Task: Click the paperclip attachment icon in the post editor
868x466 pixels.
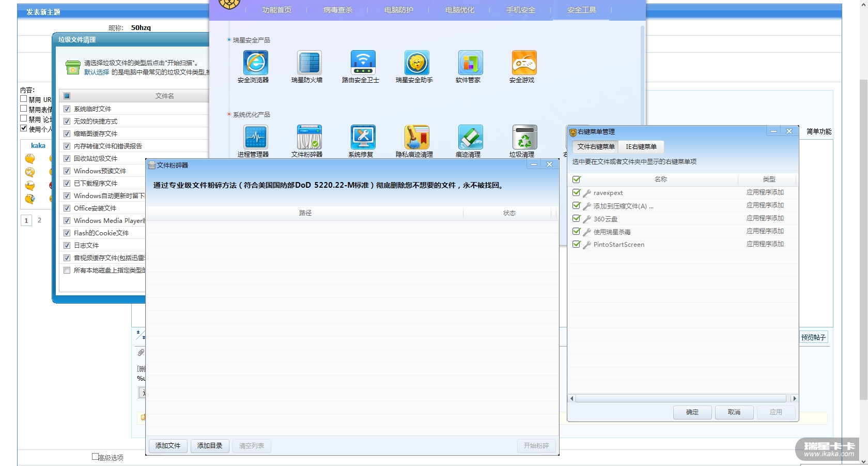Action: pos(141,353)
